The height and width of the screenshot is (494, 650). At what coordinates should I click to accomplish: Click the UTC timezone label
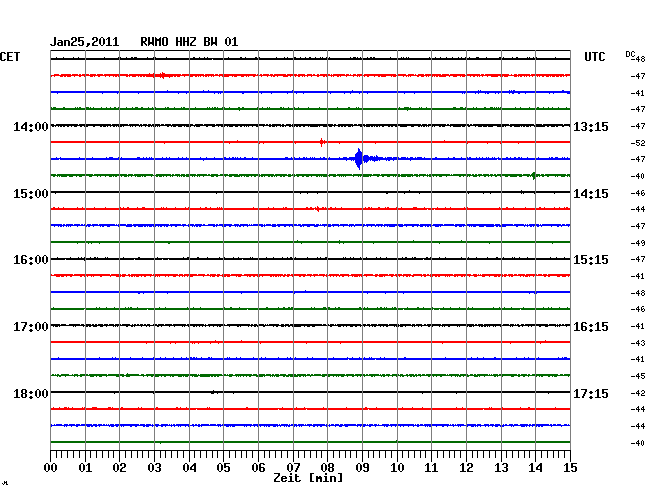coord(595,57)
